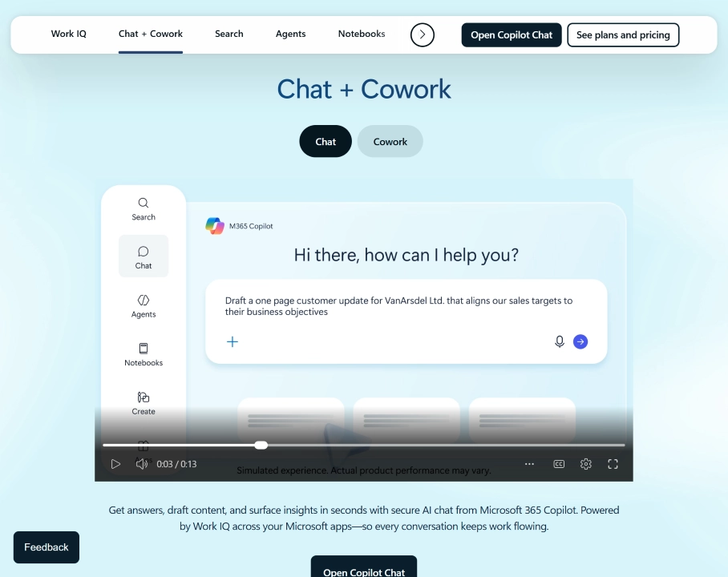The image size is (728, 577).
Task: Toggle closed captions on the video
Action: 559,464
